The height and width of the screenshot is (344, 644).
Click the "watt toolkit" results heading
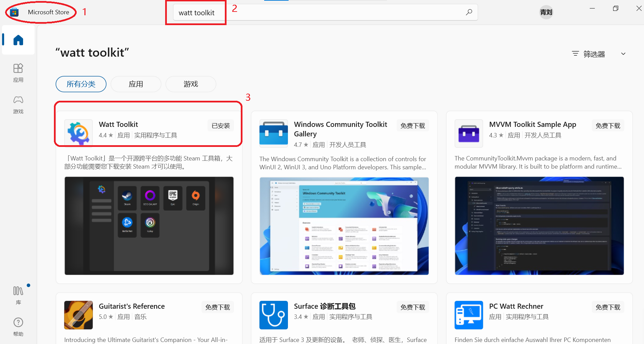point(92,53)
